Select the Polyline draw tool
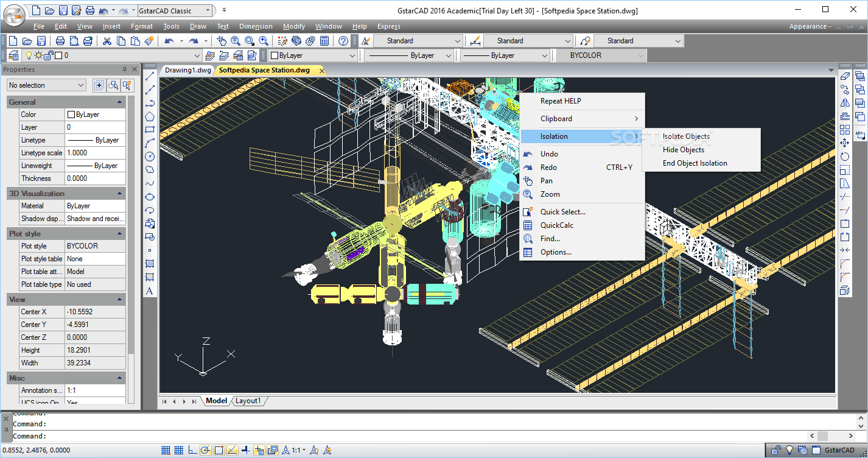This screenshot has width=868, height=458. [x=150, y=103]
